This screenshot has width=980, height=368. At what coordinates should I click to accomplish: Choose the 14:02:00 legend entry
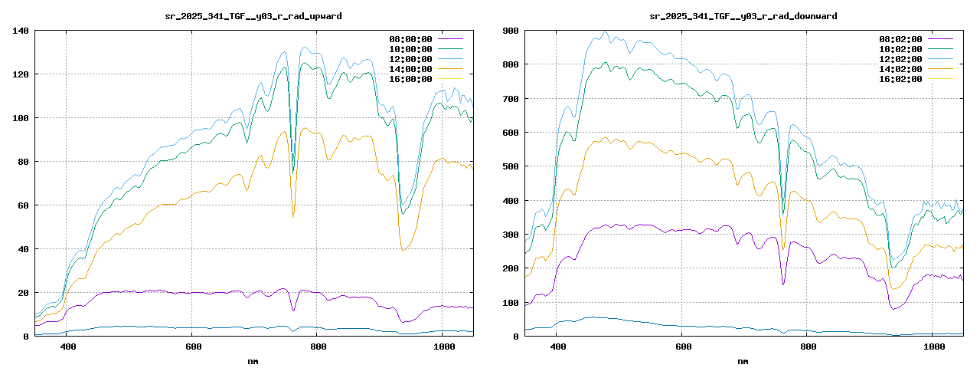[x=900, y=68]
